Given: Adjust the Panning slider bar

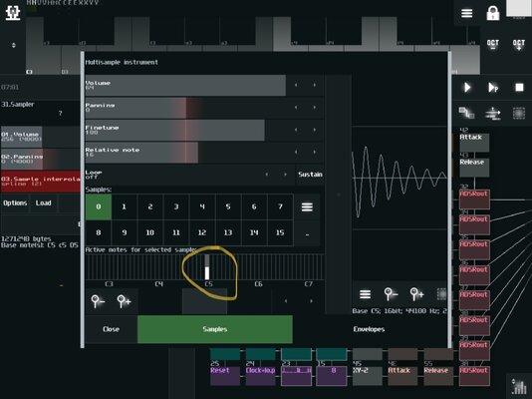Looking at the screenshot, I should 186,108.
